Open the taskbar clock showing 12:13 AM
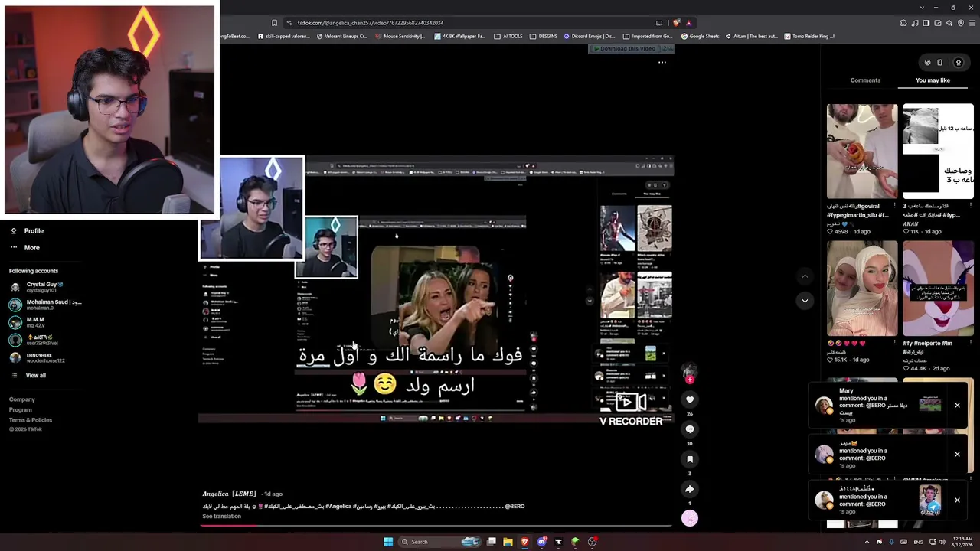 tap(963, 542)
